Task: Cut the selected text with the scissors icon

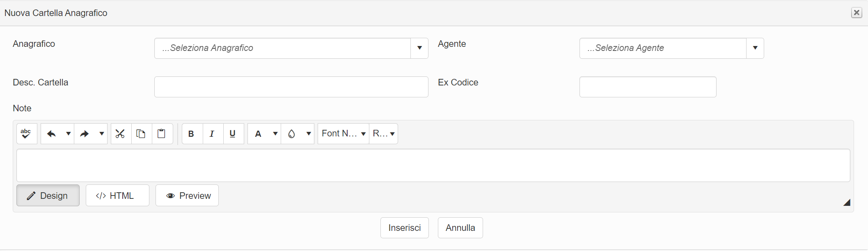Action: (x=121, y=134)
